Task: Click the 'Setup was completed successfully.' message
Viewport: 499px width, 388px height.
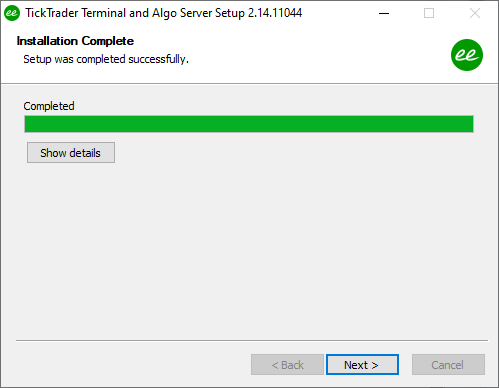Action: click(x=106, y=59)
